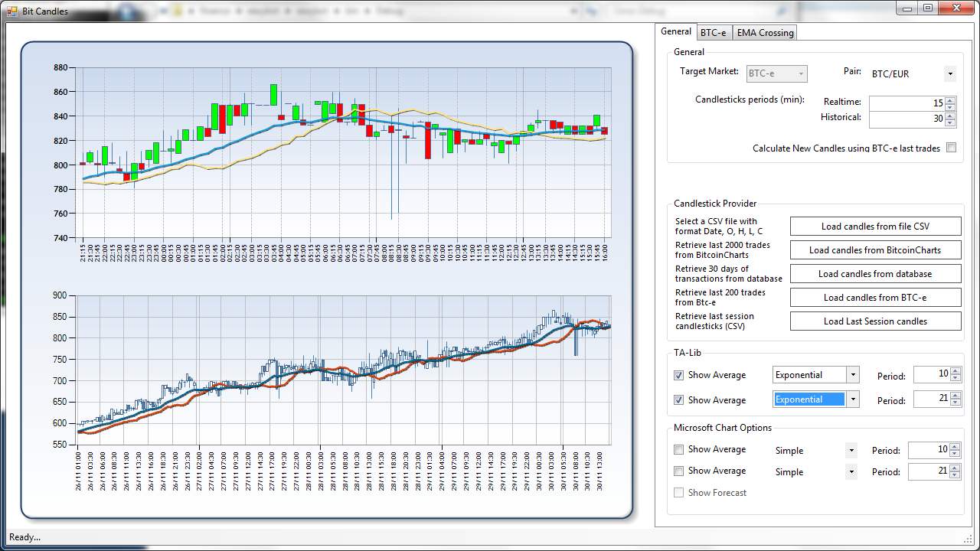Increase TA-Lib Period value of 21
This screenshot has height=551, width=980.
point(955,396)
